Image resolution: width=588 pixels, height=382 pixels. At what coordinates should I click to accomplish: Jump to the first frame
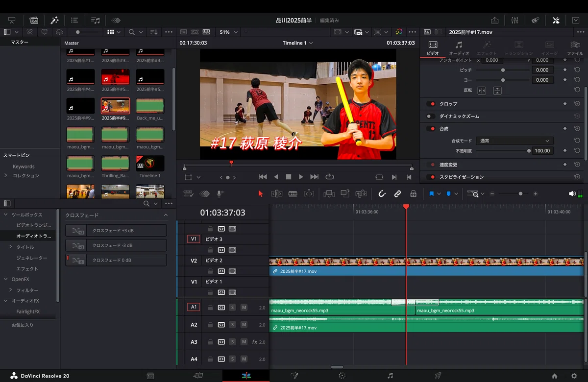click(x=263, y=177)
